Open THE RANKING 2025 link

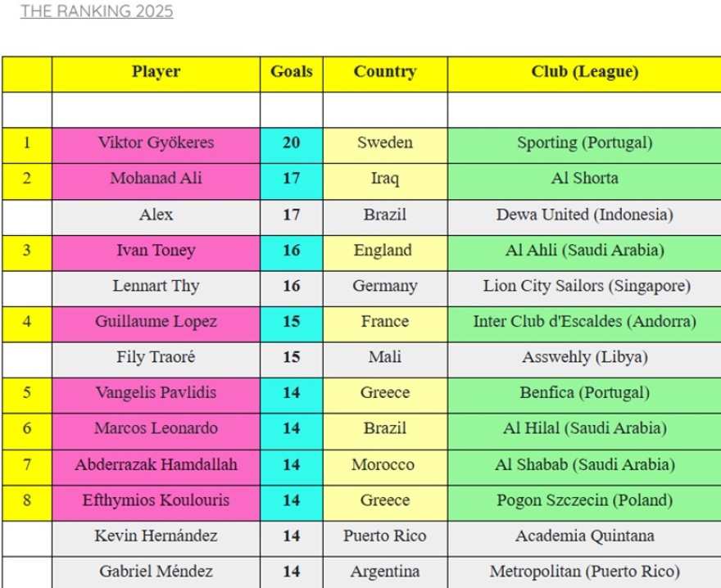click(97, 11)
